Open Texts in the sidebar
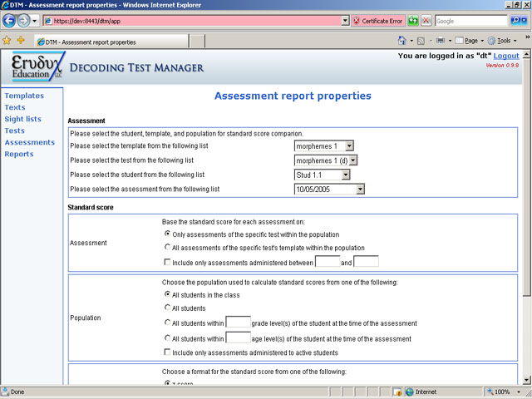The height and width of the screenshot is (399, 532). pyautogui.click(x=15, y=107)
